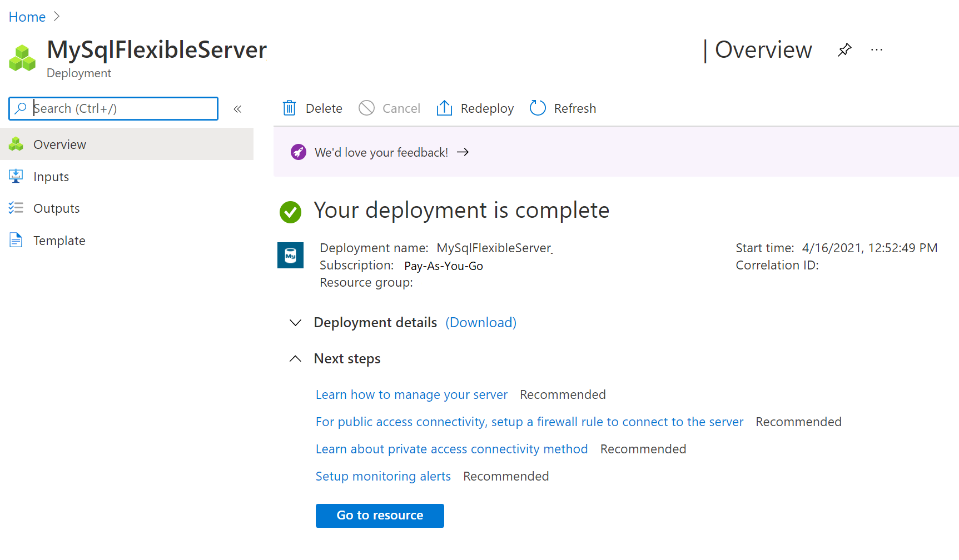Navigate to Home breadcrumb link

(27, 17)
